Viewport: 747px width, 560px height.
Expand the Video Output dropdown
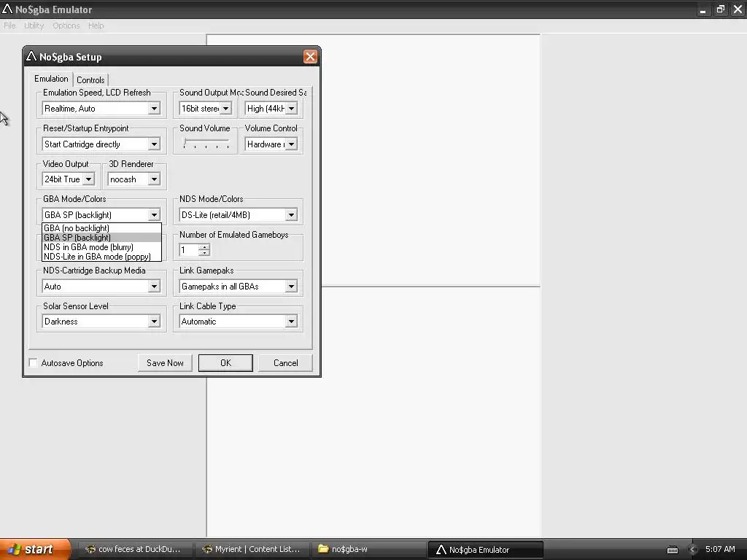88,179
